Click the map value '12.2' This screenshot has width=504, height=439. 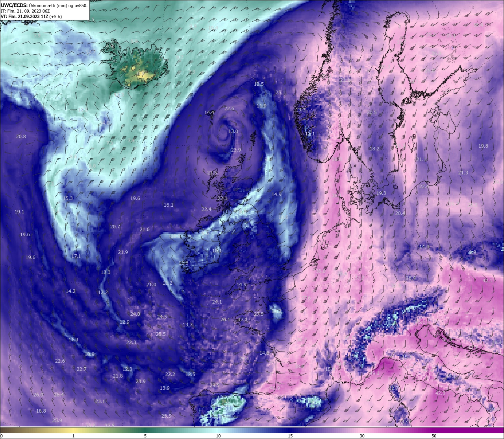point(103,293)
